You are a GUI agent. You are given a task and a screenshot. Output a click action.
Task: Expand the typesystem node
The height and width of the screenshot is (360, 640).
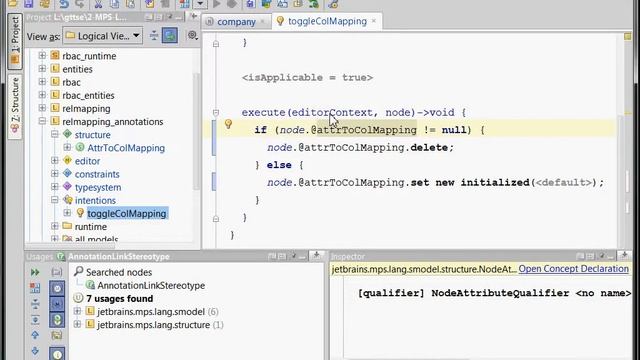pyautogui.click(x=55, y=187)
